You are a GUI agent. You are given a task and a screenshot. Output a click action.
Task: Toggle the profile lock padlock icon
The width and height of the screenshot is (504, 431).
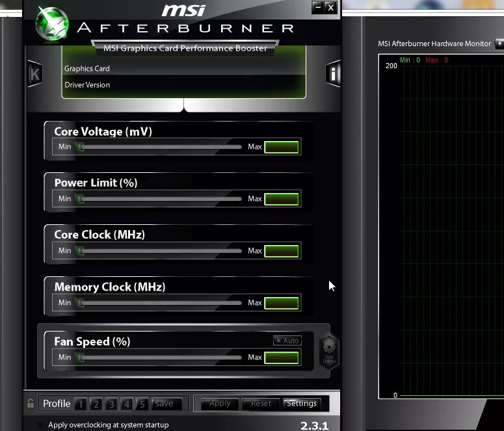coord(31,403)
